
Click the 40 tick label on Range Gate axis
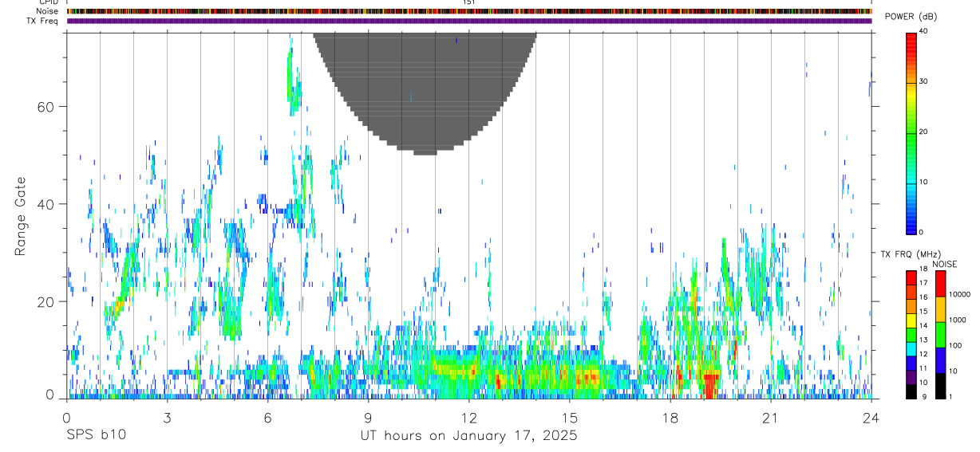click(44, 204)
